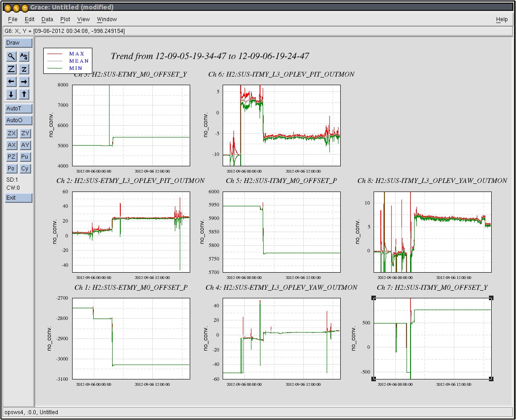Click the large Z zoom-in icon
Viewport: 516px width, 420px height.
12,69
